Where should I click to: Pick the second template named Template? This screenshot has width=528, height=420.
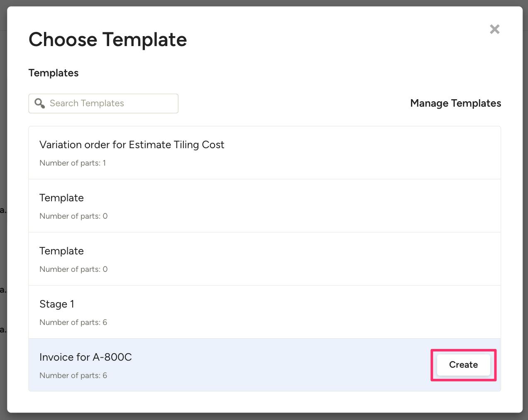click(x=61, y=251)
